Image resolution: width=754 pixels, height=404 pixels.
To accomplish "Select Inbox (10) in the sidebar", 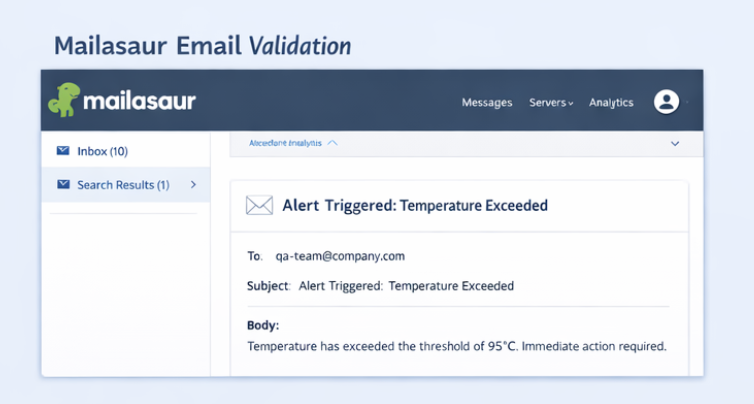I will coord(102,151).
